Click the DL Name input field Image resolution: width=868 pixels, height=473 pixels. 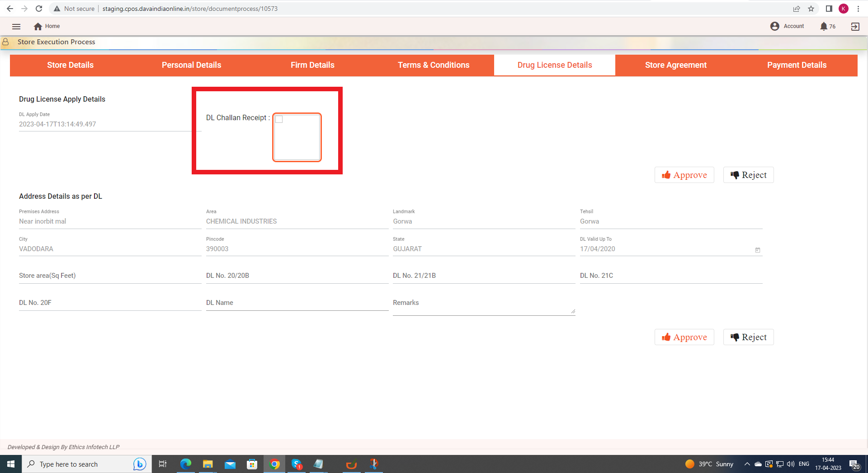click(297, 303)
